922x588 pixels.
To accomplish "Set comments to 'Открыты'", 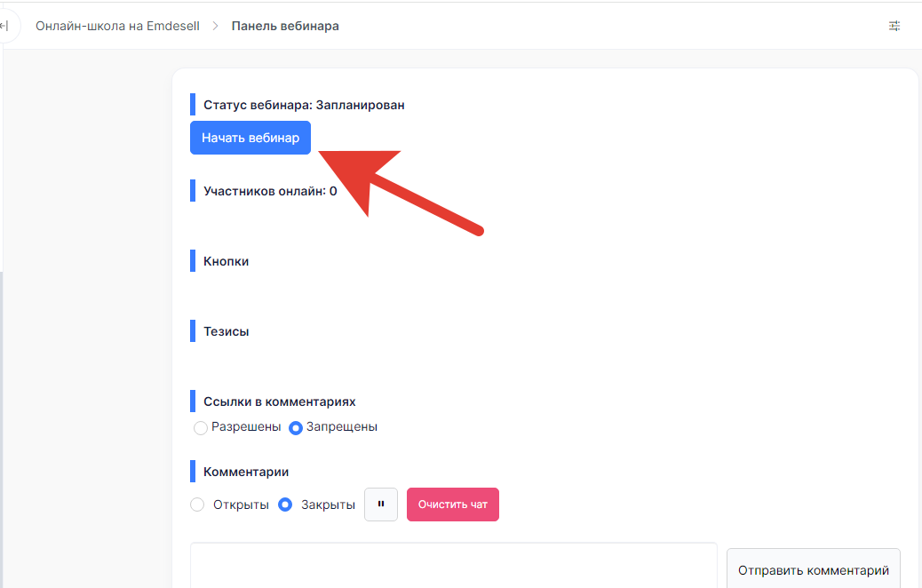I will (x=197, y=505).
